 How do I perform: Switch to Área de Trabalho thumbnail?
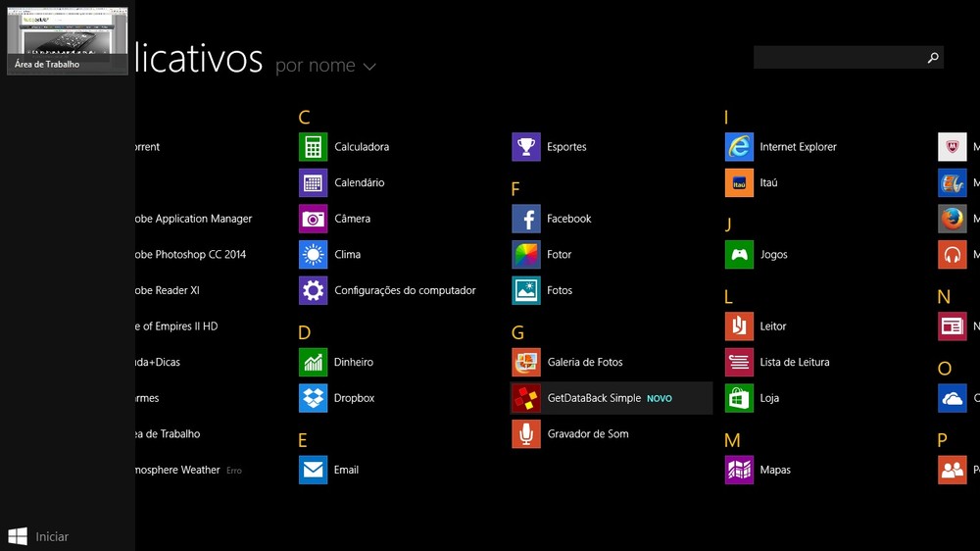click(68, 39)
